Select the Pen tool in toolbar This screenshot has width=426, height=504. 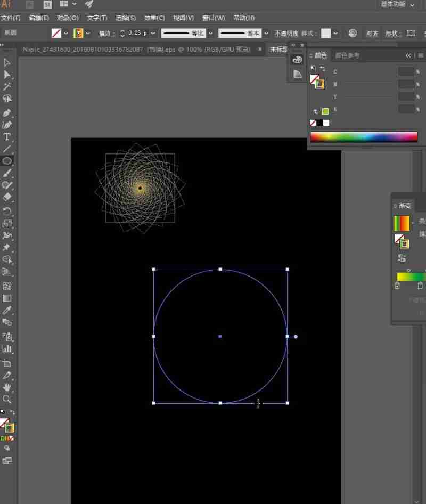tap(7, 113)
